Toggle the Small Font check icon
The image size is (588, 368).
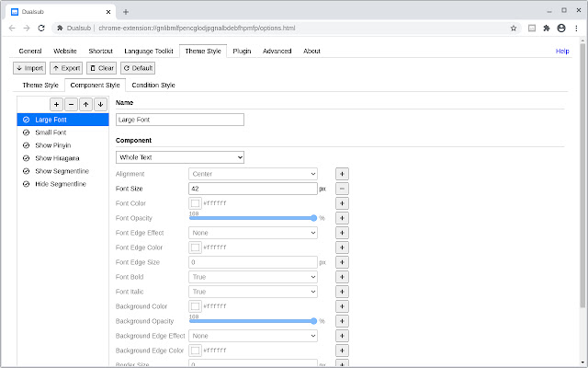tap(26, 132)
